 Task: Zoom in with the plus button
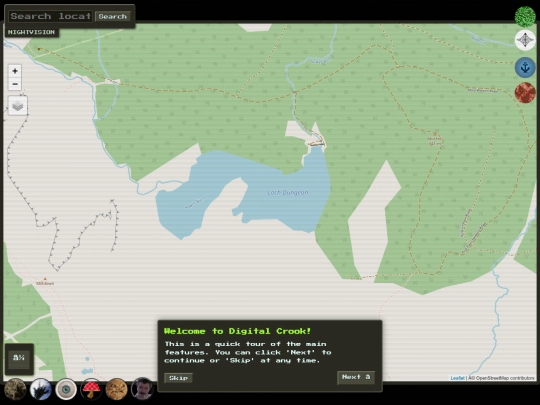(x=15, y=71)
